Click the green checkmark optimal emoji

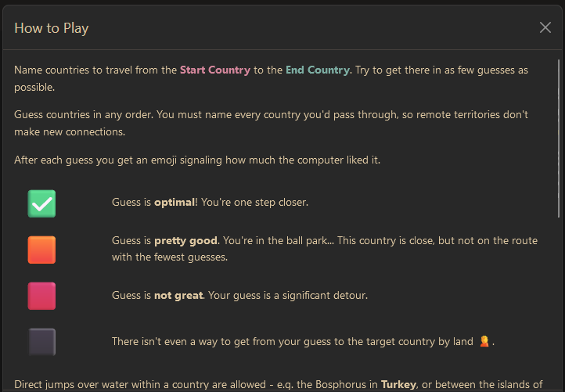point(41,203)
